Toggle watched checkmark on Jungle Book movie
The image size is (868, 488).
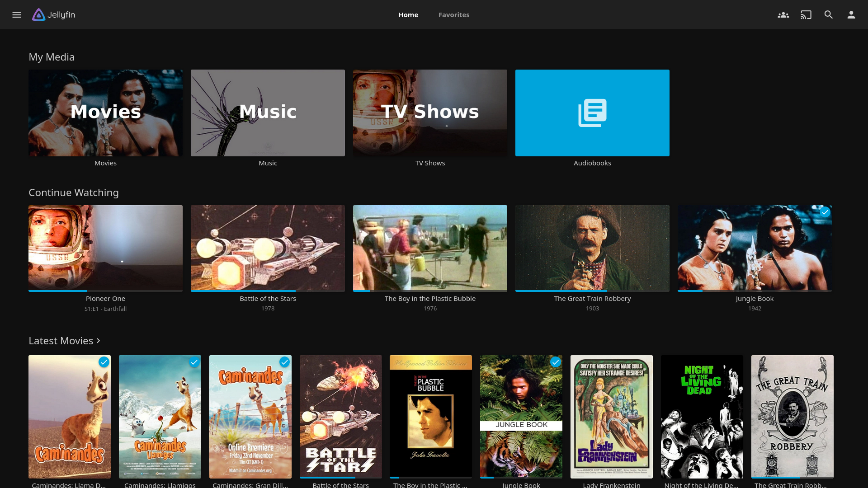click(555, 361)
